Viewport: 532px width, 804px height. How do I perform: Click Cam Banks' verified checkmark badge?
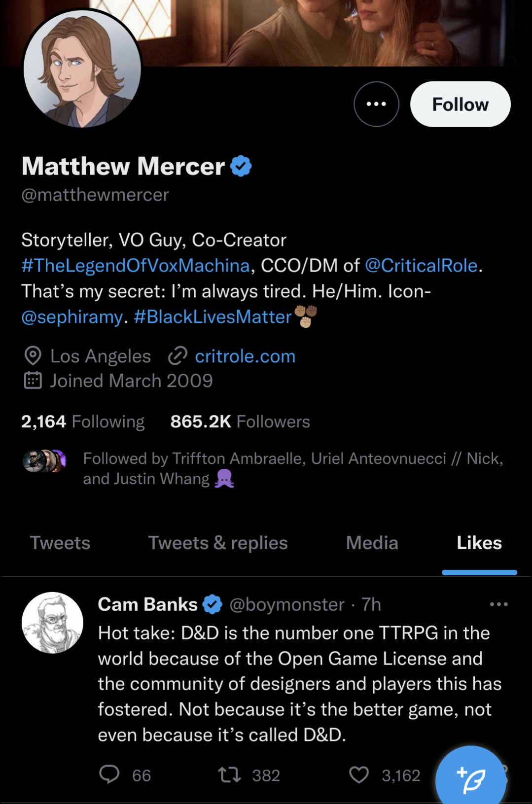[213, 604]
